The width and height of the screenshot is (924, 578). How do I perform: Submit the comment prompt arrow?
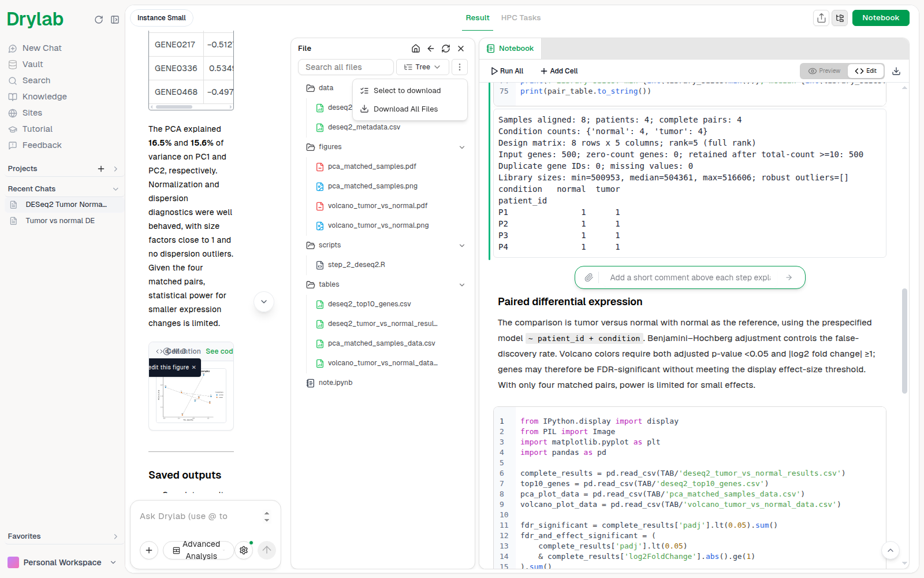pos(789,277)
